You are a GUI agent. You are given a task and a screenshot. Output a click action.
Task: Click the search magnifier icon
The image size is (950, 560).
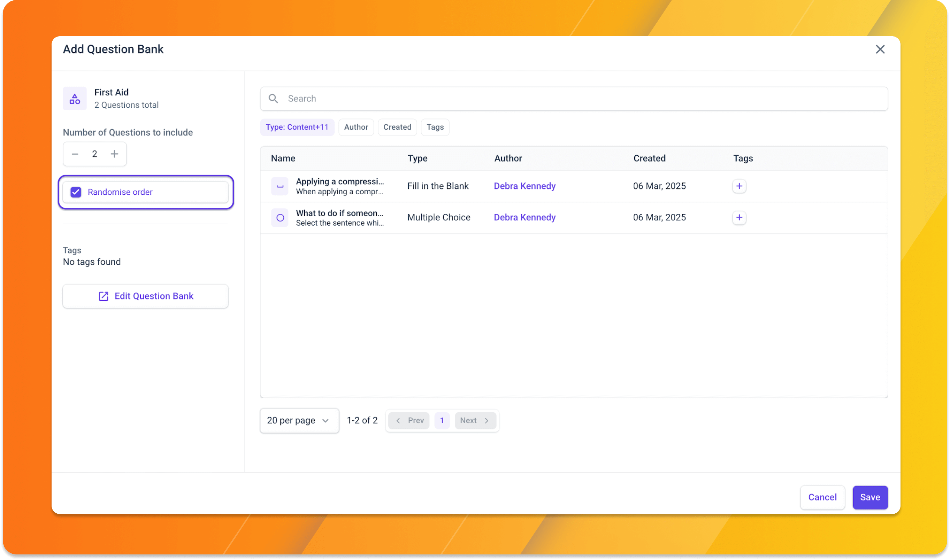[x=273, y=99]
